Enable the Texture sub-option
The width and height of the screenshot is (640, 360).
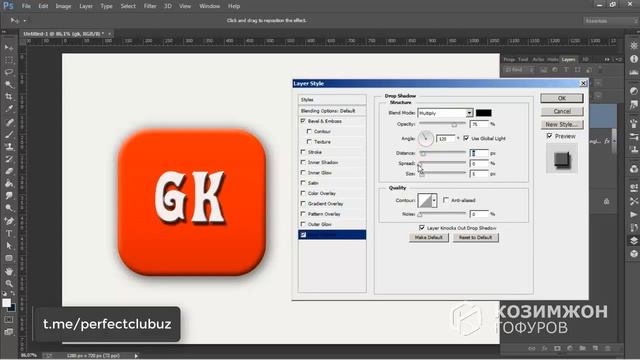[x=309, y=141]
